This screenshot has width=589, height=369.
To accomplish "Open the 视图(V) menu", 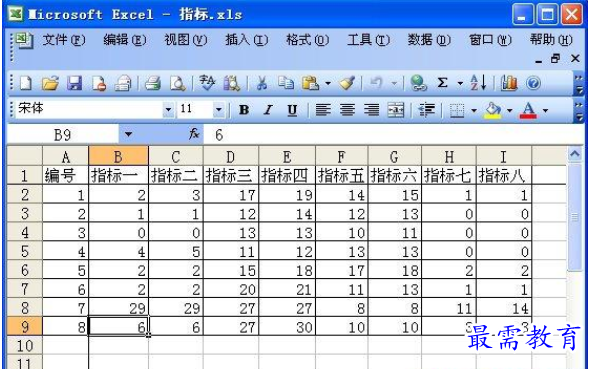I will pyautogui.click(x=186, y=39).
